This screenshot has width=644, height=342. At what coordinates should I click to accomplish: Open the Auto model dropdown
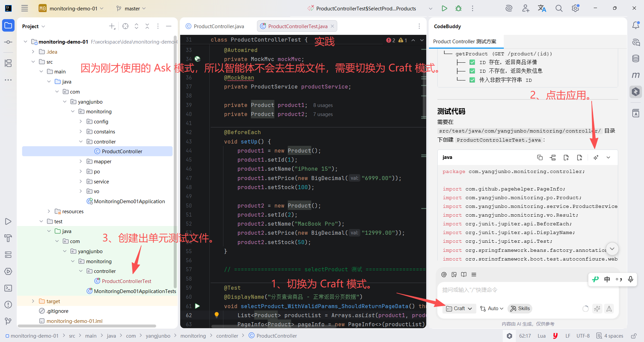pyautogui.click(x=492, y=308)
